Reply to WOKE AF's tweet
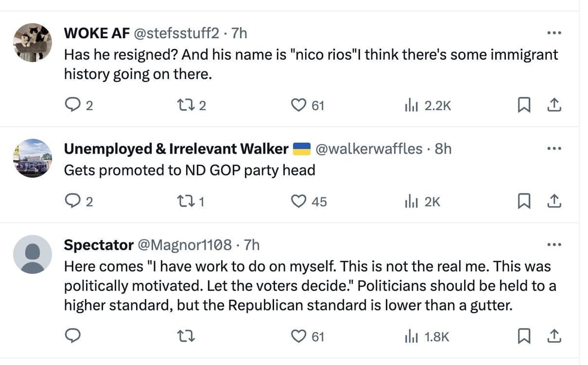The width and height of the screenshot is (588, 365). pos(74,105)
